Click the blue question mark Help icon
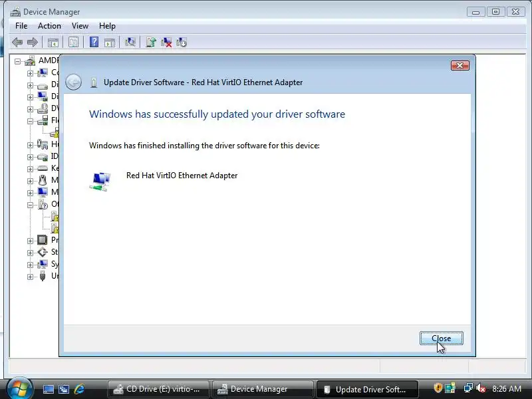 (94, 43)
